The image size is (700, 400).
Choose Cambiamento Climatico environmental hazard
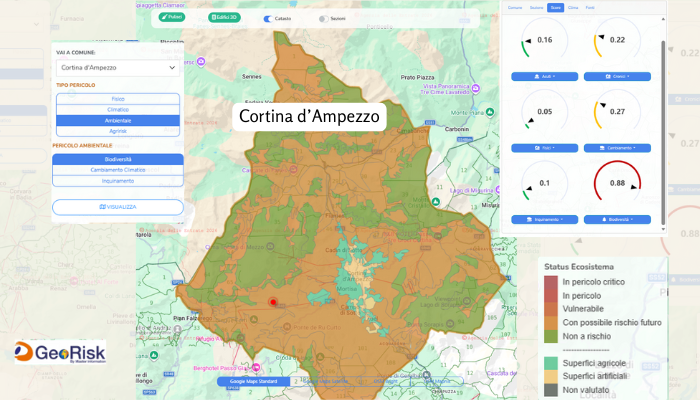click(x=118, y=170)
